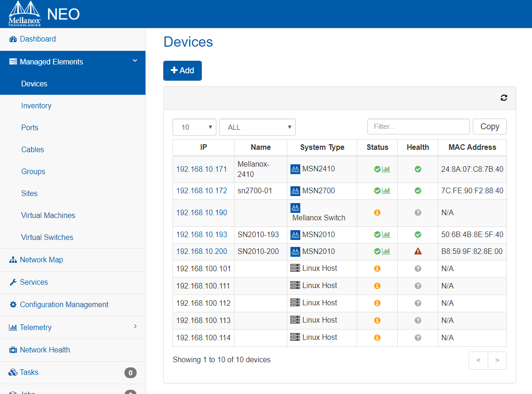Sort by the Name column header

[261, 148]
